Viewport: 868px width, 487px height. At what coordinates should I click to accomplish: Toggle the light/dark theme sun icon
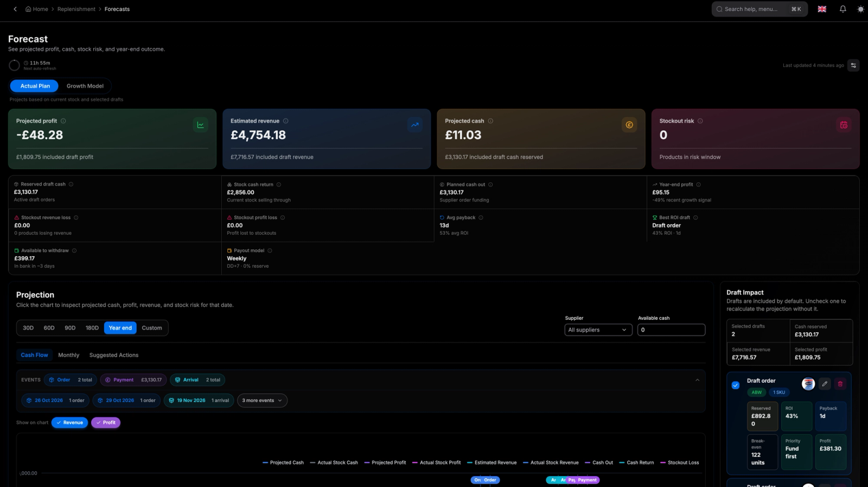(860, 9)
